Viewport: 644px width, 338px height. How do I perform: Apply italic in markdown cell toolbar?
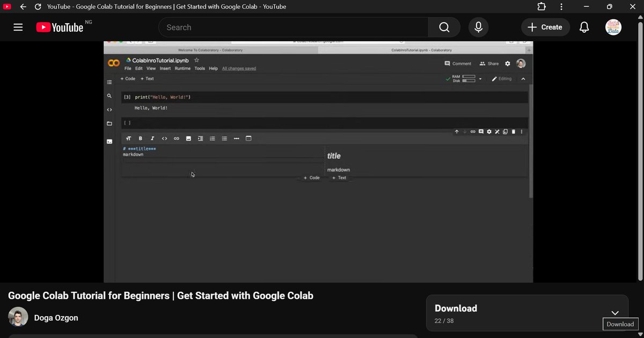pos(152,138)
